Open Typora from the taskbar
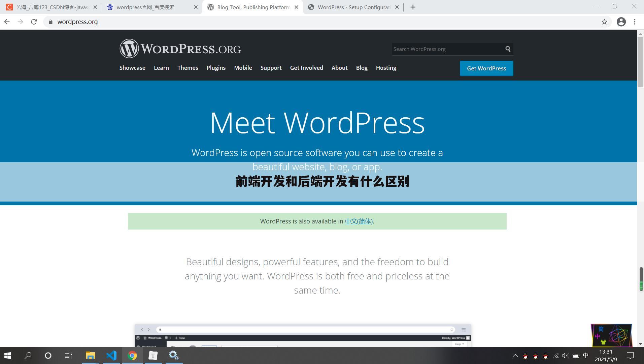The image size is (644, 364). point(153,356)
